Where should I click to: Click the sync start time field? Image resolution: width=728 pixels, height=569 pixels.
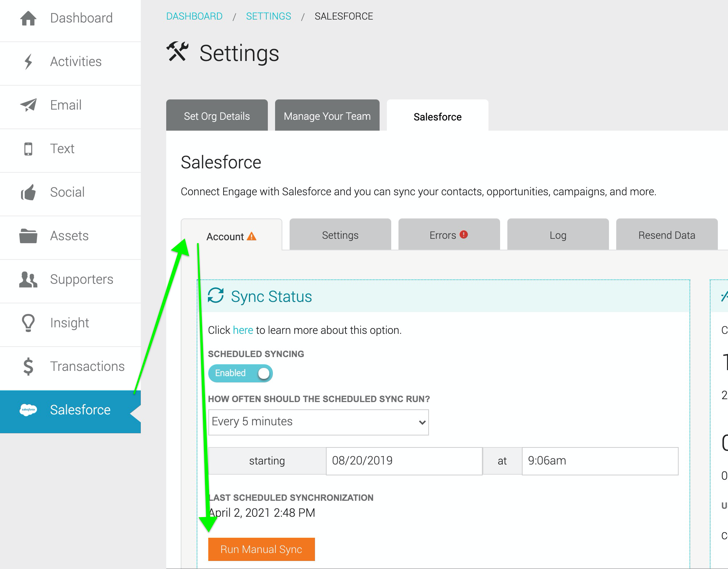click(x=600, y=461)
